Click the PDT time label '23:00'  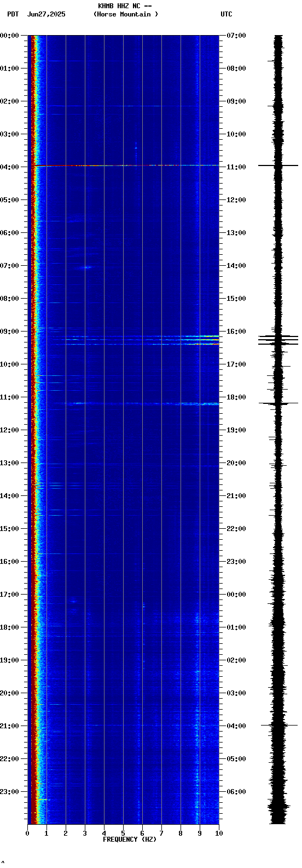[9, 792]
